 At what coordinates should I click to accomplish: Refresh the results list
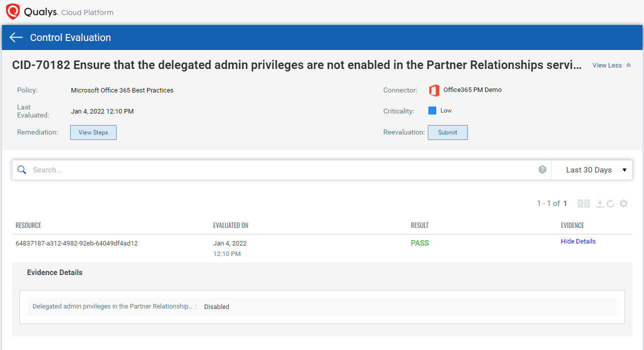tap(610, 203)
